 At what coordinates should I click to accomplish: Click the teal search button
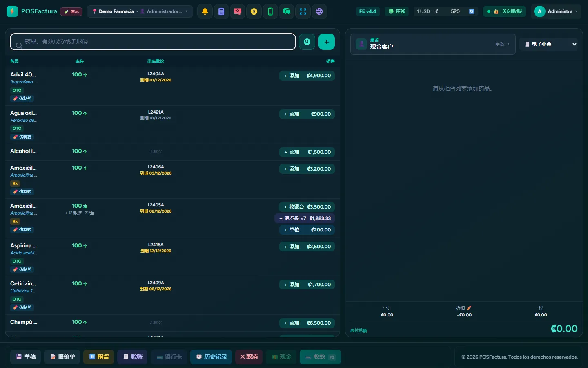tap(307, 42)
